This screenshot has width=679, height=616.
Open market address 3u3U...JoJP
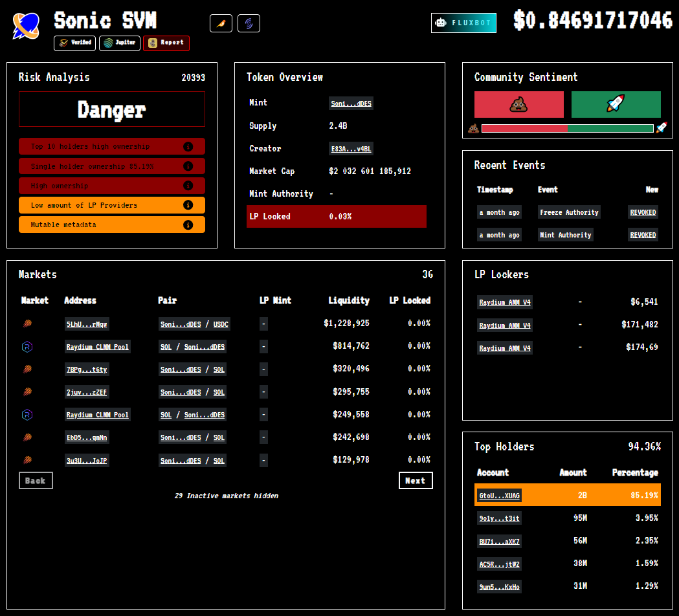click(x=87, y=461)
